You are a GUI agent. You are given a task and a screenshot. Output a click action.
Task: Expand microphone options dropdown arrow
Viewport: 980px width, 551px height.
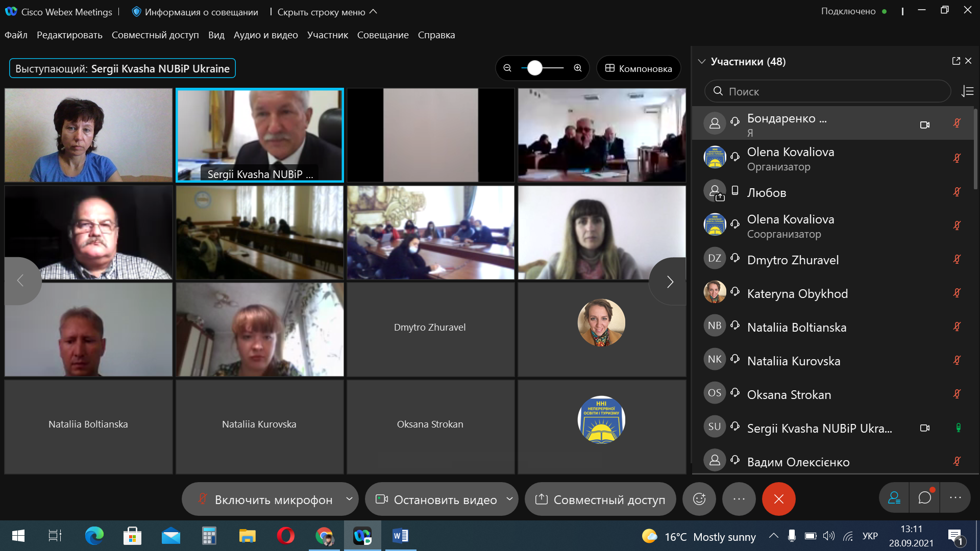pyautogui.click(x=349, y=499)
